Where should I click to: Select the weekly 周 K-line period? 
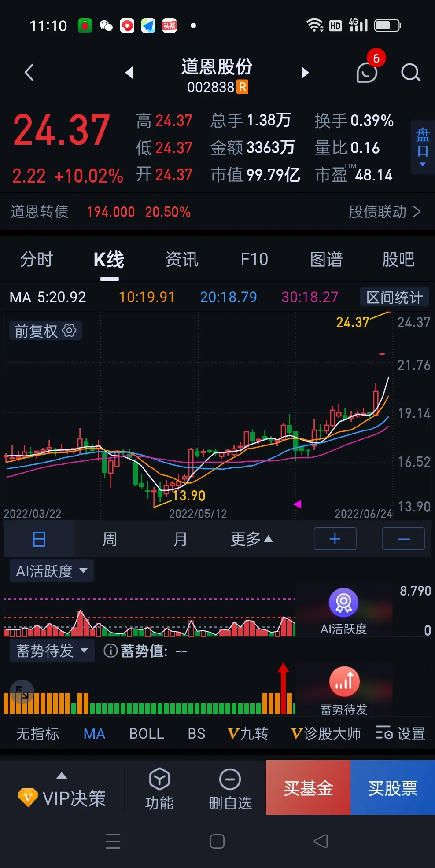[110, 539]
